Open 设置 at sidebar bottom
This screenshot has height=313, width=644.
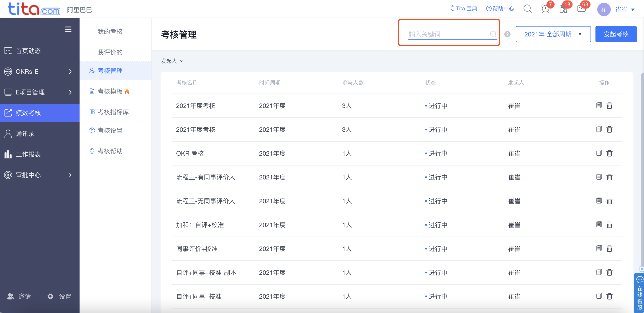click(60, 296)
